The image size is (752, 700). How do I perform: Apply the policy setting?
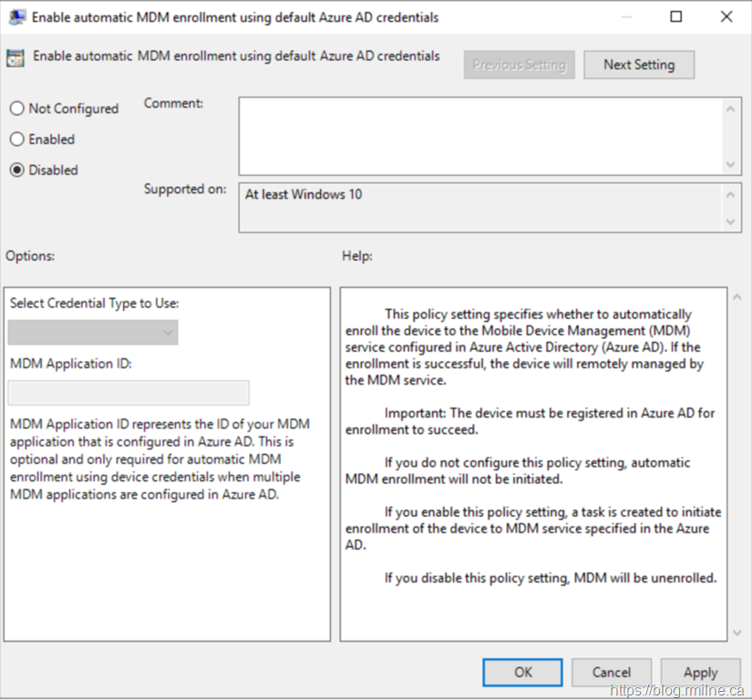pyautogui.click(x=700, y=673)
